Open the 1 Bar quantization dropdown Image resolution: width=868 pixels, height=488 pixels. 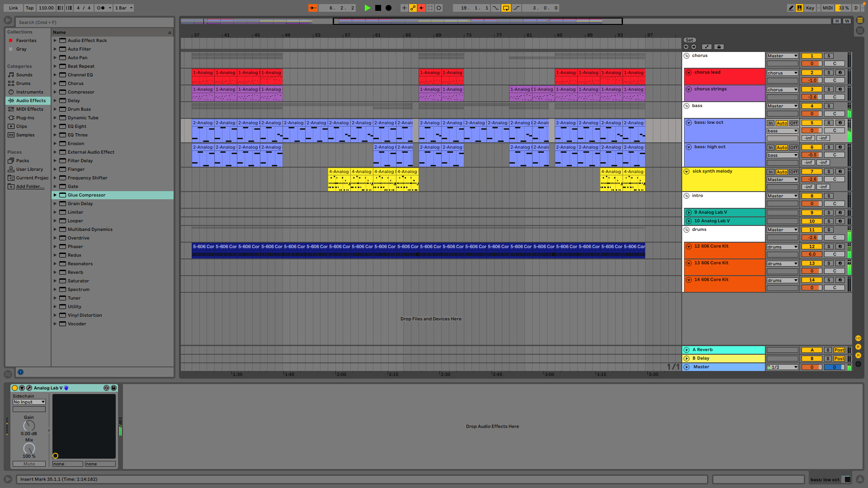[x=123, y=8]
